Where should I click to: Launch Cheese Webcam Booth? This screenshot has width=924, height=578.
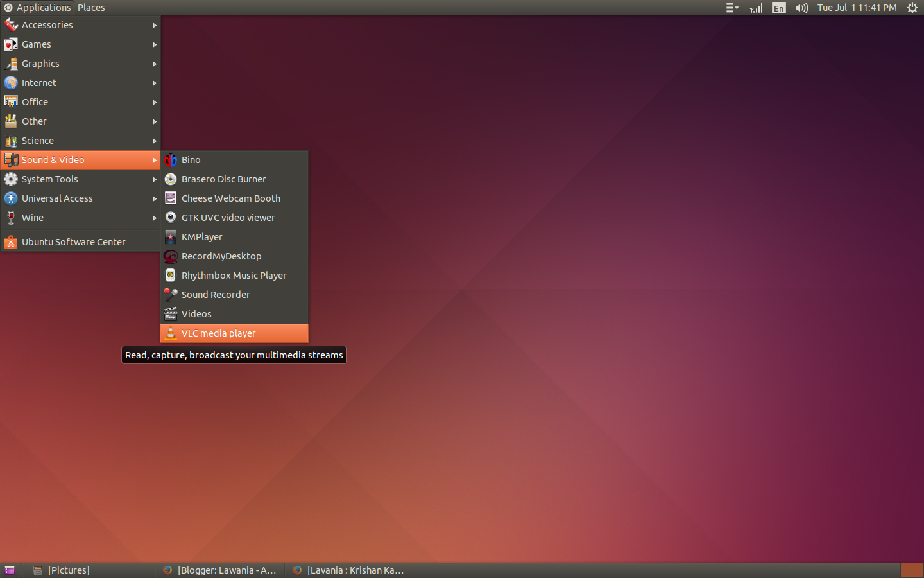pos(234,198)
